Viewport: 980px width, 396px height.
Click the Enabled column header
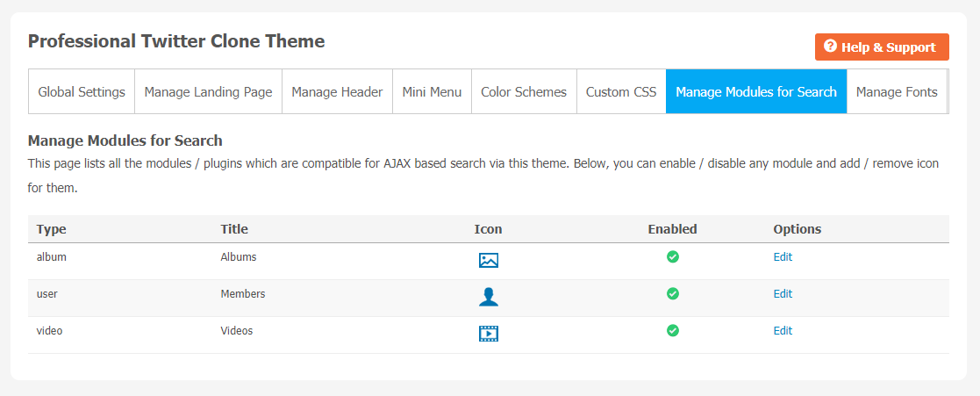pyautogui.click(x=673, y=229)
